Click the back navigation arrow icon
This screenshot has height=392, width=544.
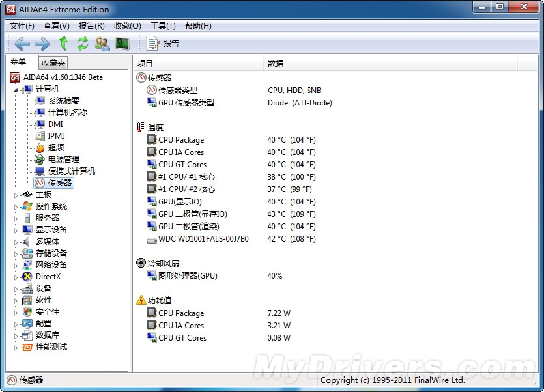click(x=22, y=44)
